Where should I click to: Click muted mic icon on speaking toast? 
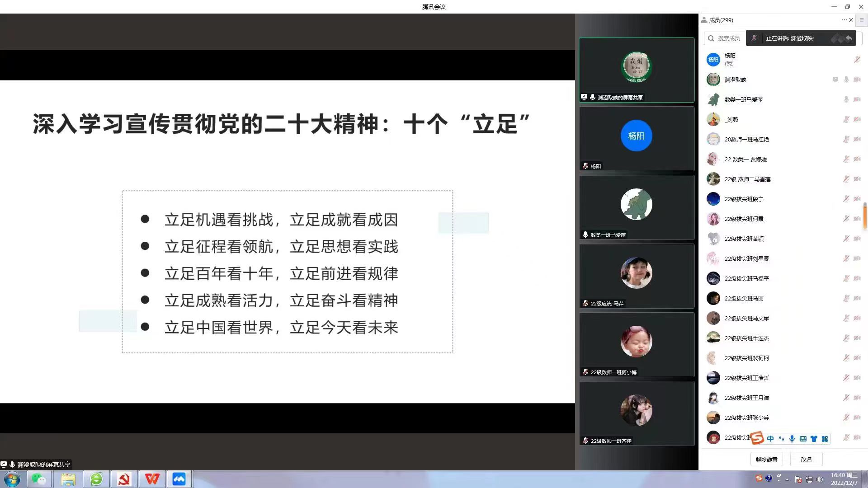(754, 38)
